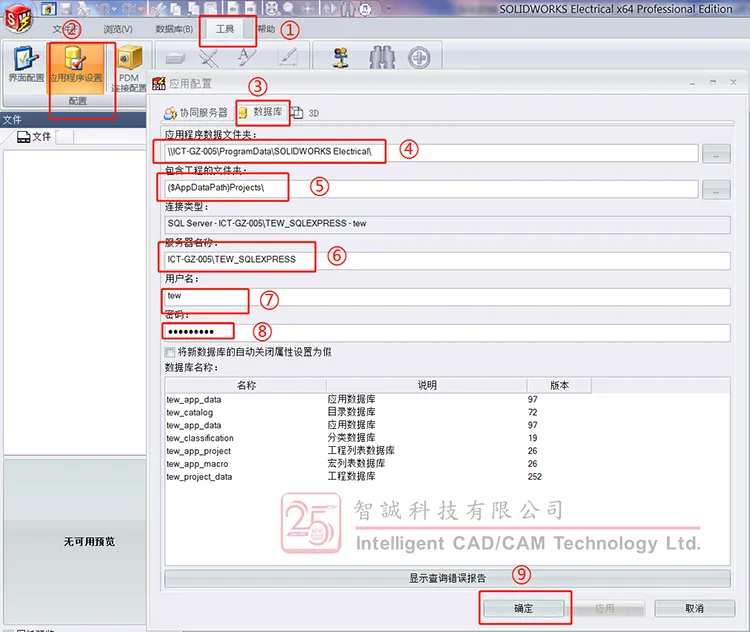This screenshot has height=632, width=750.
Task: Click the greyed dimension line icon in ribbon
Action: tap(287, 57)
